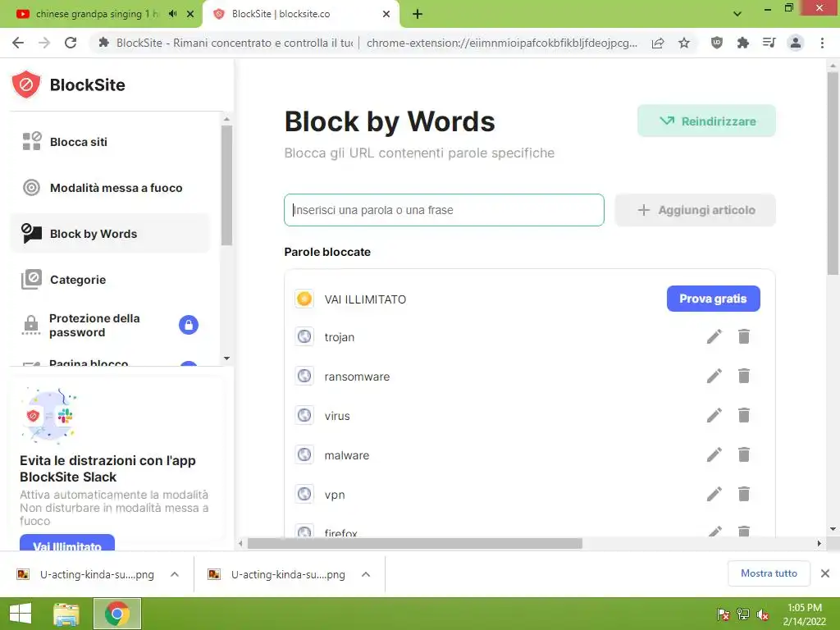
Task: Open the tab search dropdown
Action: point(737,14)
